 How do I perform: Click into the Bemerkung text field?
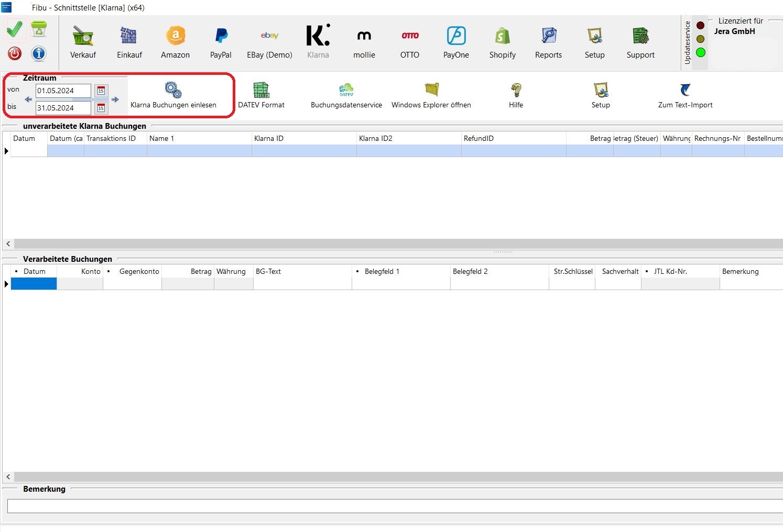(x=393, y=506)
